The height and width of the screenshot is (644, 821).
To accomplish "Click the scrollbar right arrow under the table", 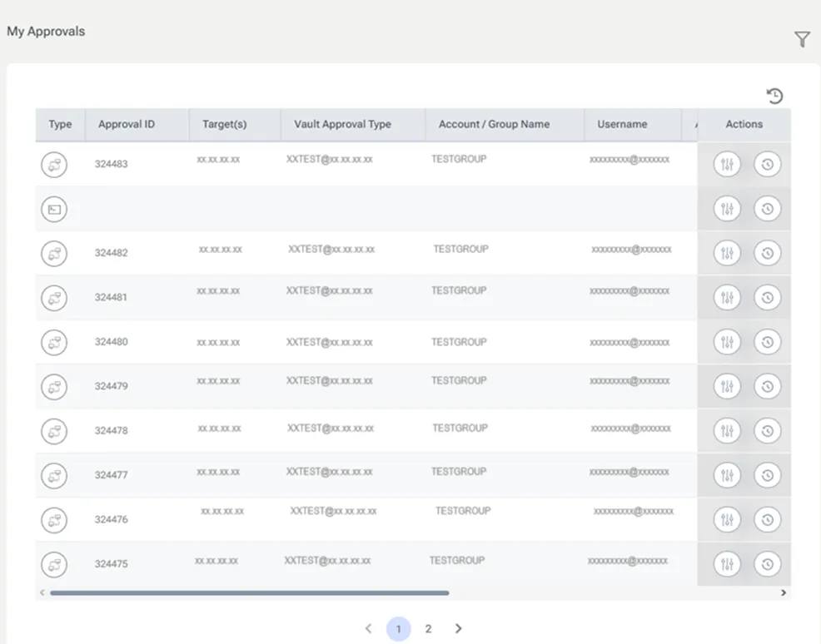I will 784,592.
